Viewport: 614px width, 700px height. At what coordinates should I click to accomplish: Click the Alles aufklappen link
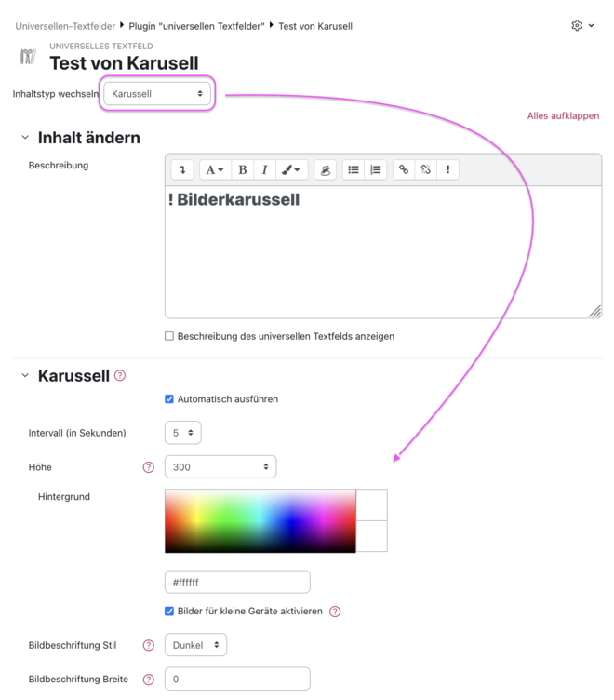tap(563, 115)
